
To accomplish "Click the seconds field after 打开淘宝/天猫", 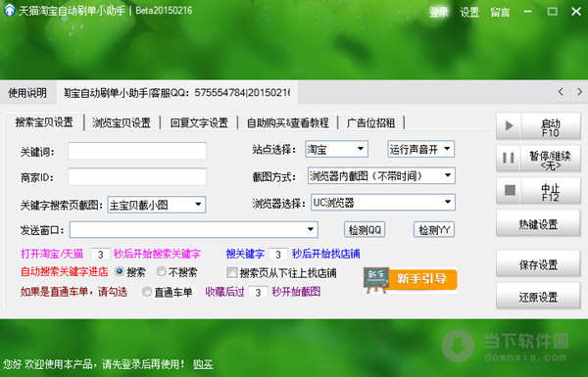I will (101, 254).
